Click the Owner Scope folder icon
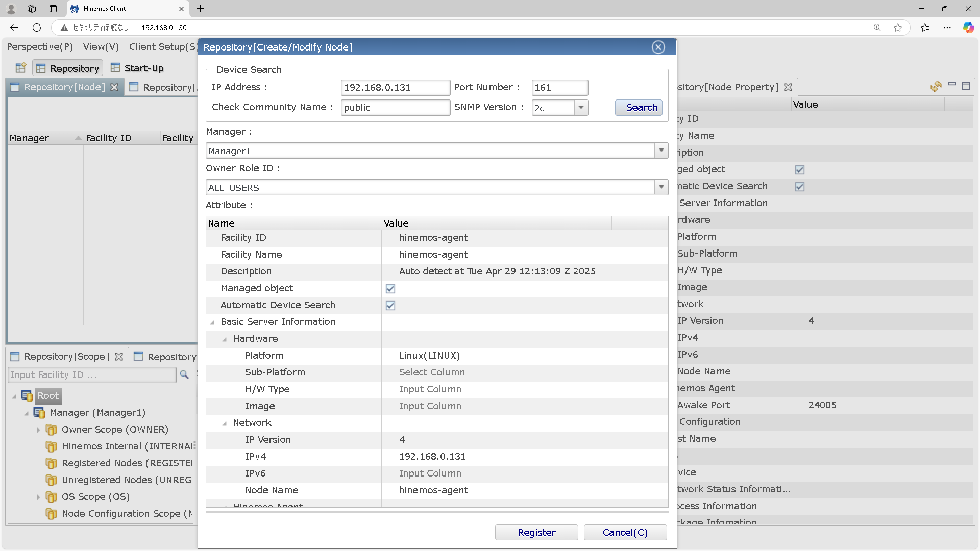The width and height of the screenshot is (980, 551). coord(51,430)
